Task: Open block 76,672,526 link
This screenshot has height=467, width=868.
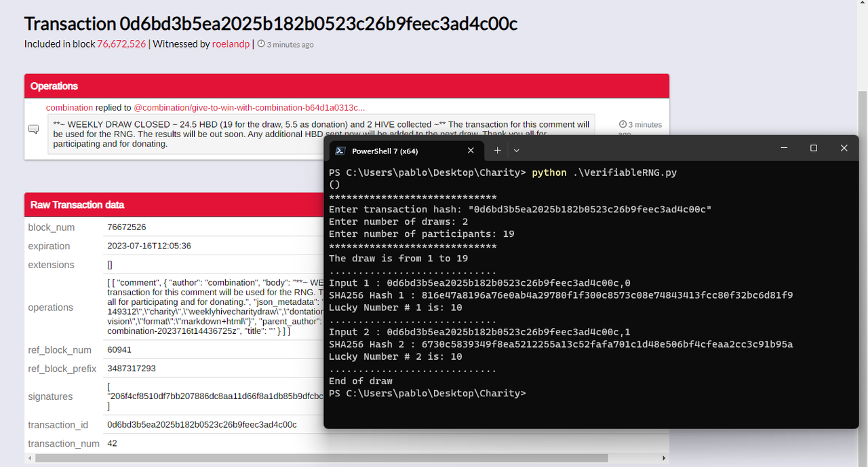Action: (121, 44)
